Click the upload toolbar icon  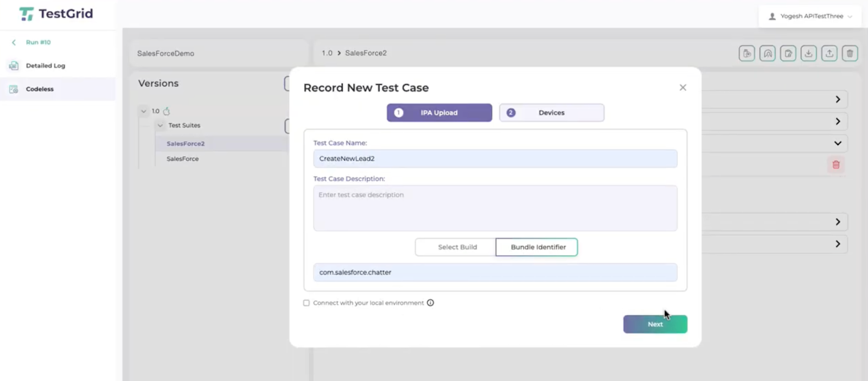tap(829, 53)
